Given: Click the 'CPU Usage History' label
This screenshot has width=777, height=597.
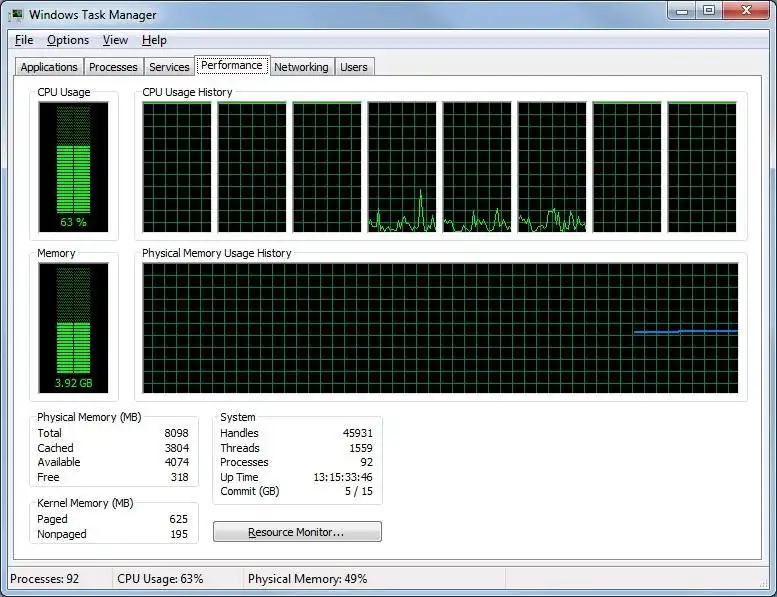Looking at the screenshot, I should pos(187,92).
